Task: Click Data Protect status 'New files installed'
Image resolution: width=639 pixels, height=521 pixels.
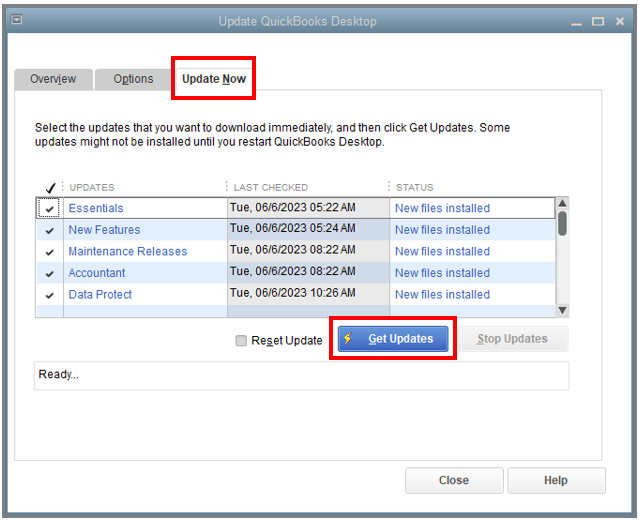Action: (443, 295)
